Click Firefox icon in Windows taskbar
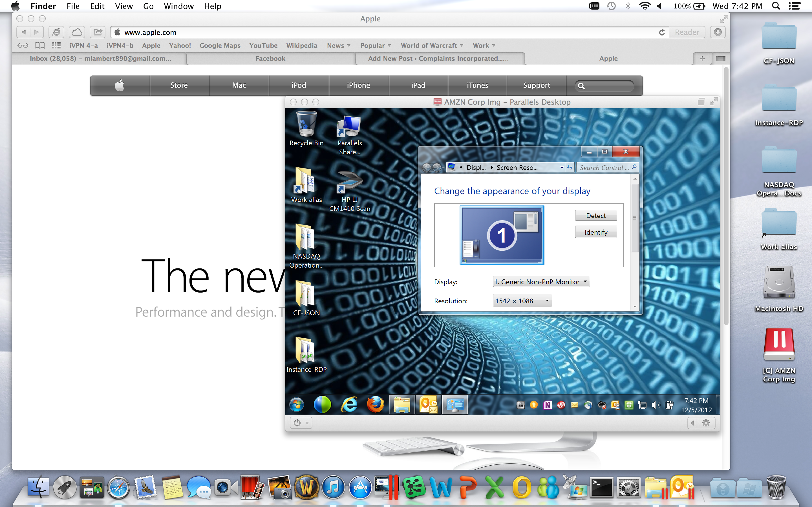This screenshot has width=812, height=507. [375, 404]
